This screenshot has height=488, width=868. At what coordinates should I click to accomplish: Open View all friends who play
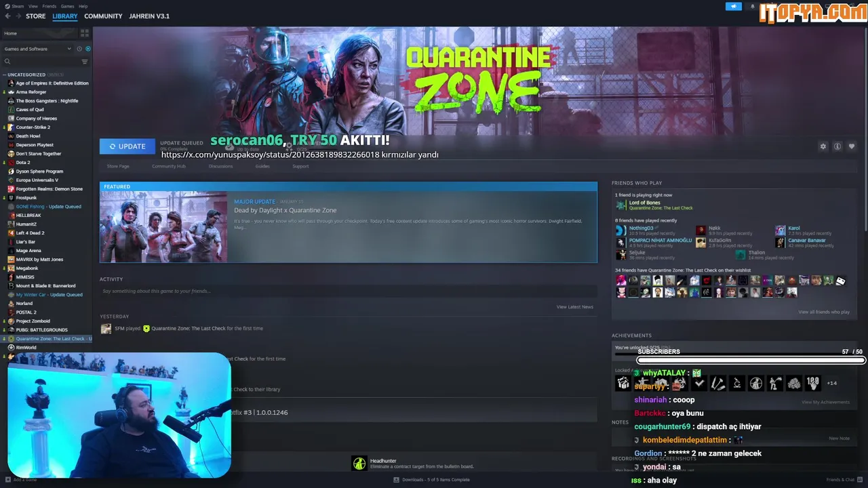824,312
